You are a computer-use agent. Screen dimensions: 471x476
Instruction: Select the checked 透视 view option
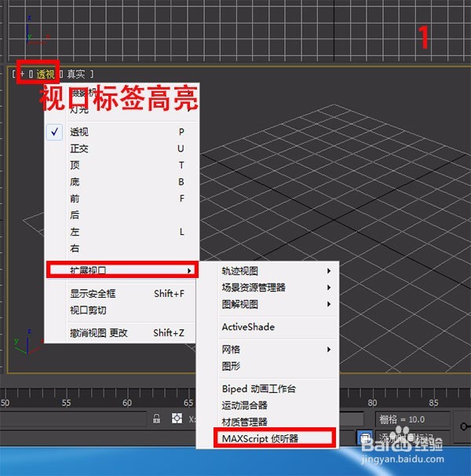pyautogui.click(x=122, y=132)
